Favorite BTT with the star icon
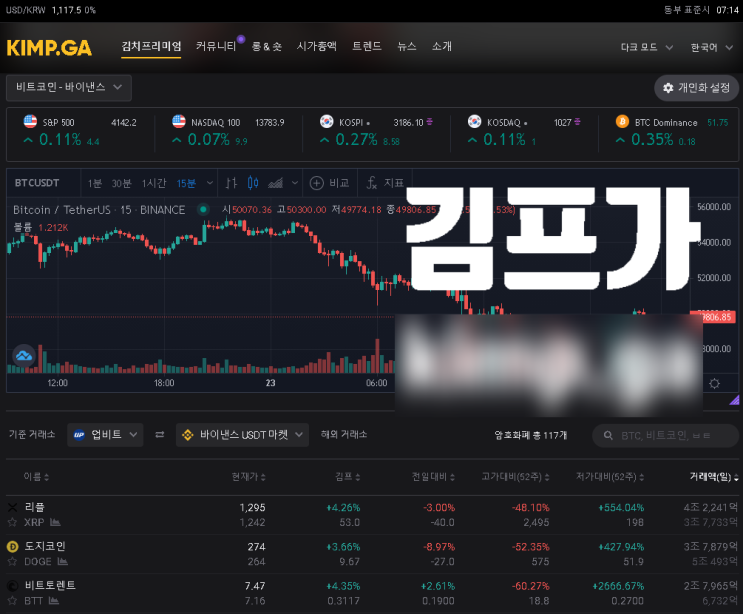 point(13,601)
